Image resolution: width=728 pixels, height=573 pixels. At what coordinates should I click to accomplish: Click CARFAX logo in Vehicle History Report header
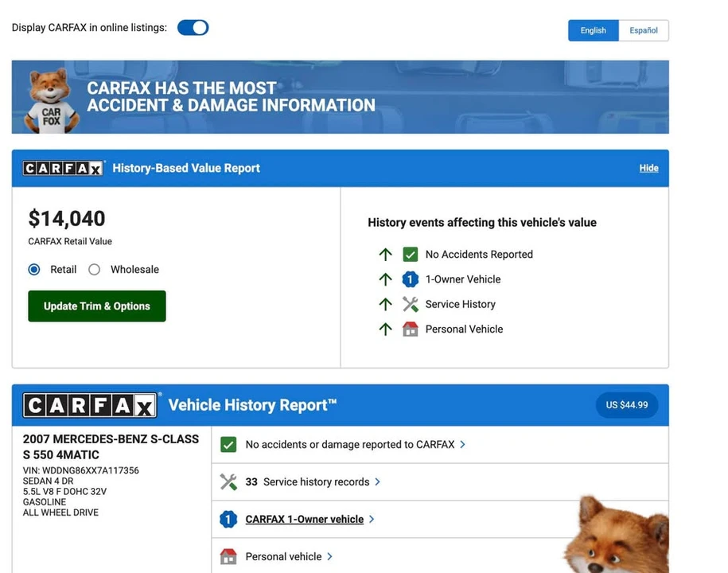(91, 405)
